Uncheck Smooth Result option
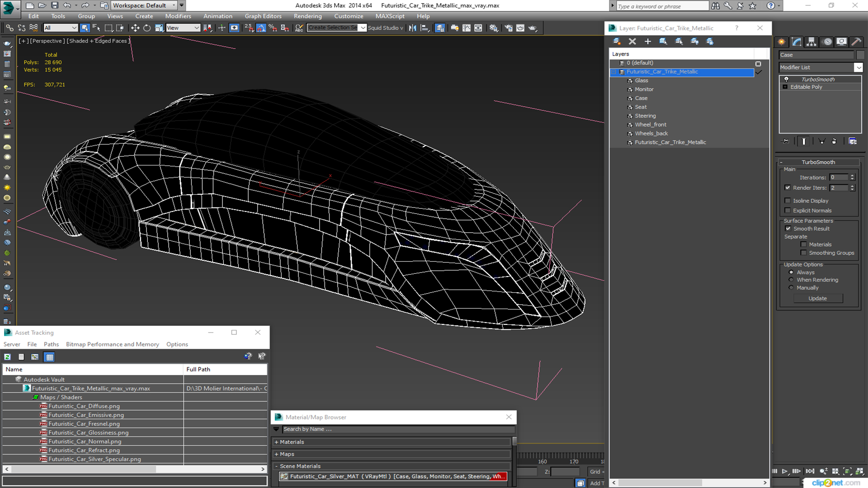The width and height of the screenshot is (868, 488). pyautogui.click(x=788, y=229)
